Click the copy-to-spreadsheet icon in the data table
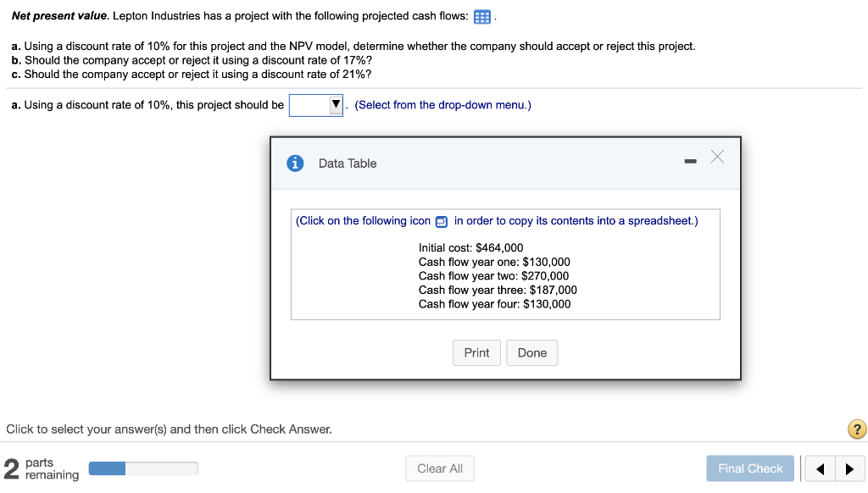 coord(442,222)
